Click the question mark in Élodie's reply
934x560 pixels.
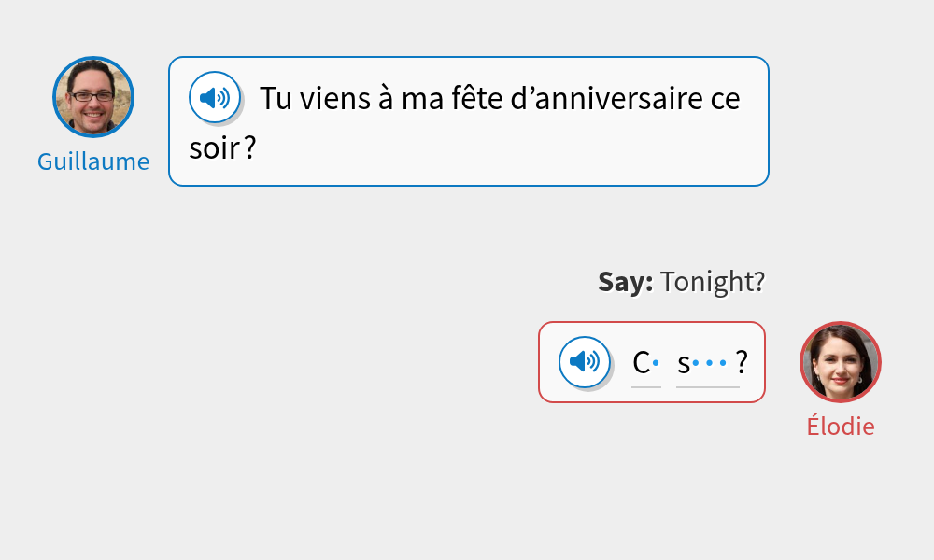(742, 362)
